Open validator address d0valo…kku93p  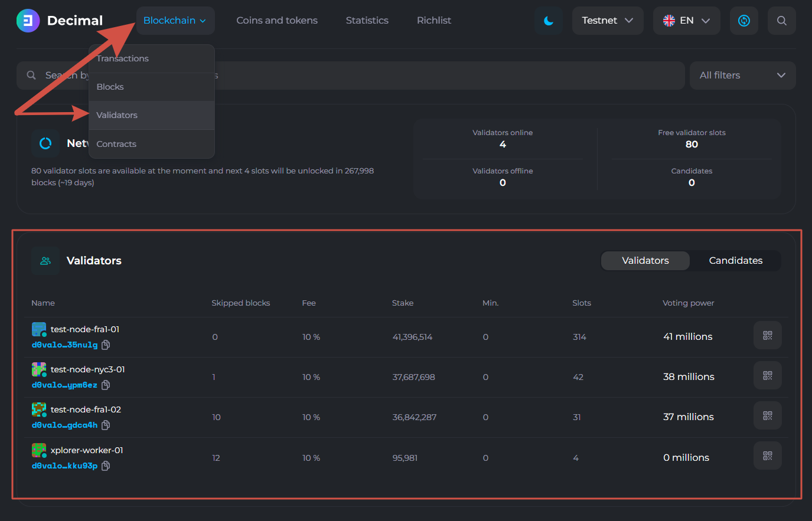[64, 466]
